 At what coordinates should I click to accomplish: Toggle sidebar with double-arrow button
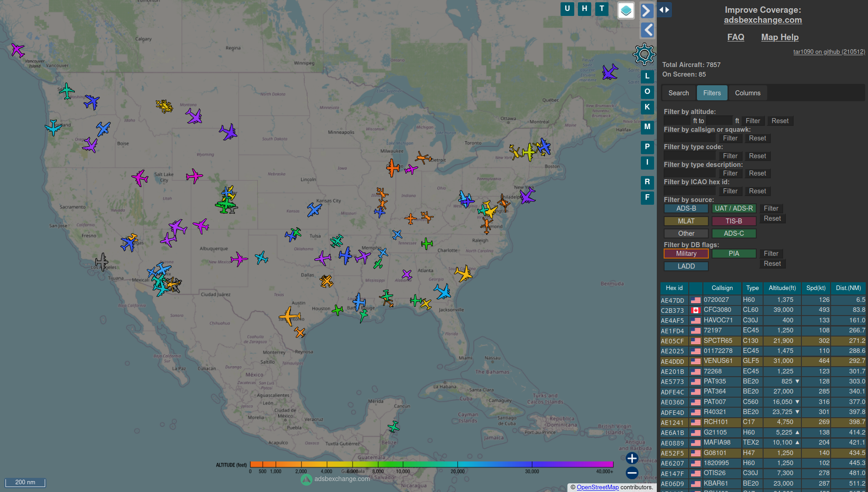pos(664,10)
